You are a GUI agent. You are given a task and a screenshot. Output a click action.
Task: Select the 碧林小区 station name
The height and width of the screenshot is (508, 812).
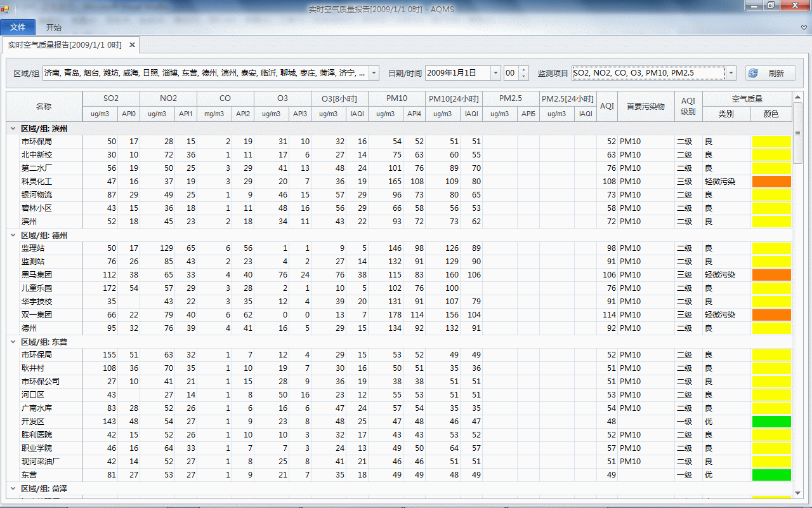click(37, 208)
